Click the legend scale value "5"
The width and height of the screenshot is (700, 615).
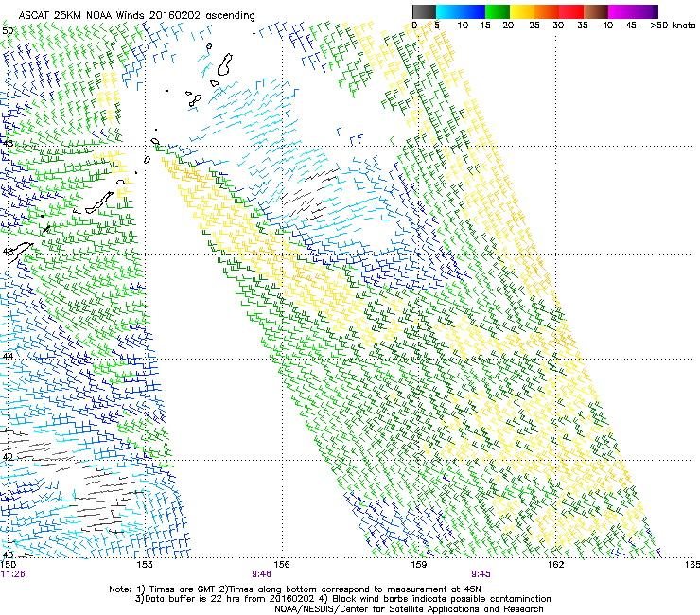click(x=437, y=26)
